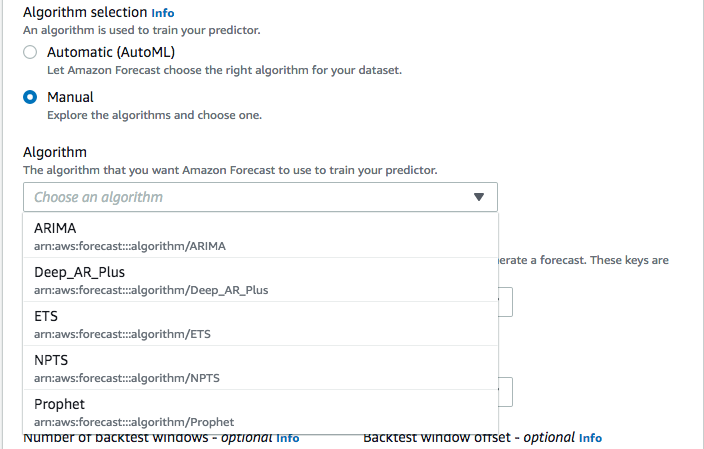Click the Automatic (AutoML) label text
Screen dimensions: 704x449
111,52
